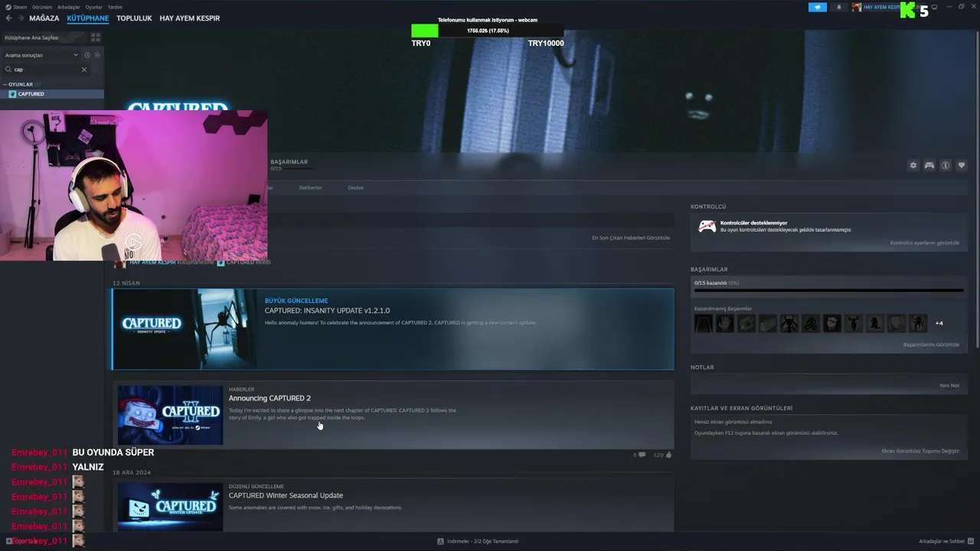The image size is (980, 551).
Task: Open the Arkadaşlar menu
Action: [68, 7]
